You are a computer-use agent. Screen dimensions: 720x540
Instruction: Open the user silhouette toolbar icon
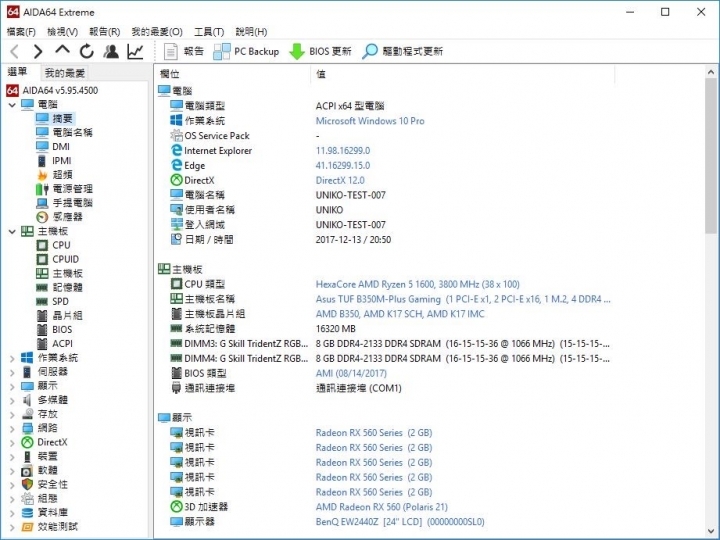coord(111,51)
